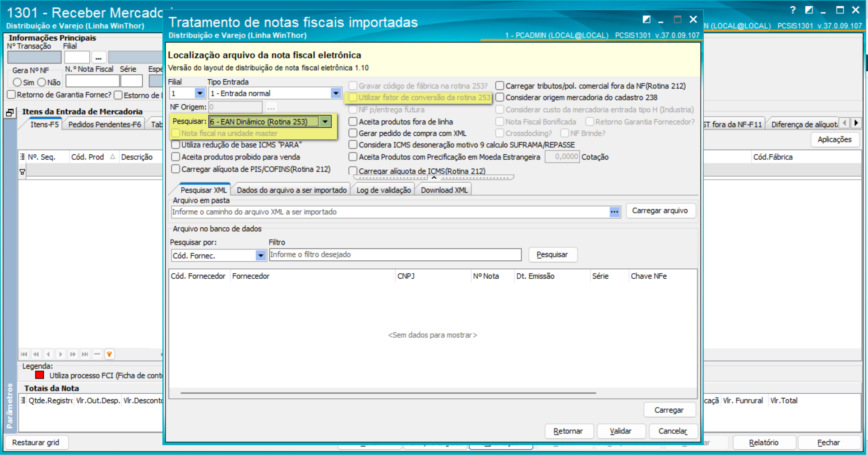Toggle 'Aceita produtos fora de linha' checkbox

[353, 122]
